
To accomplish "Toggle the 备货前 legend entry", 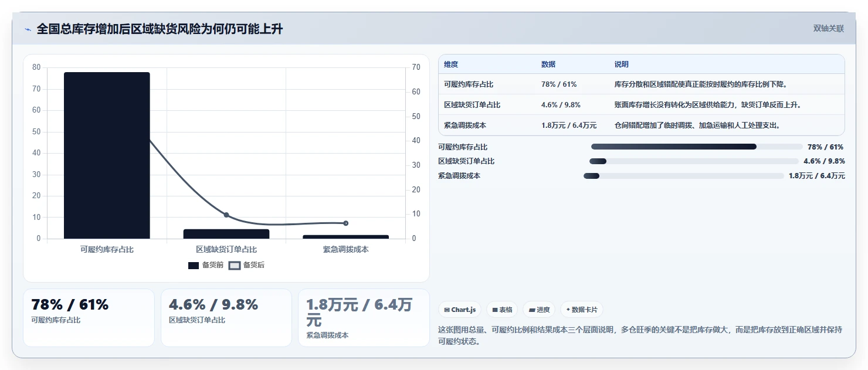I will [206, 265].
